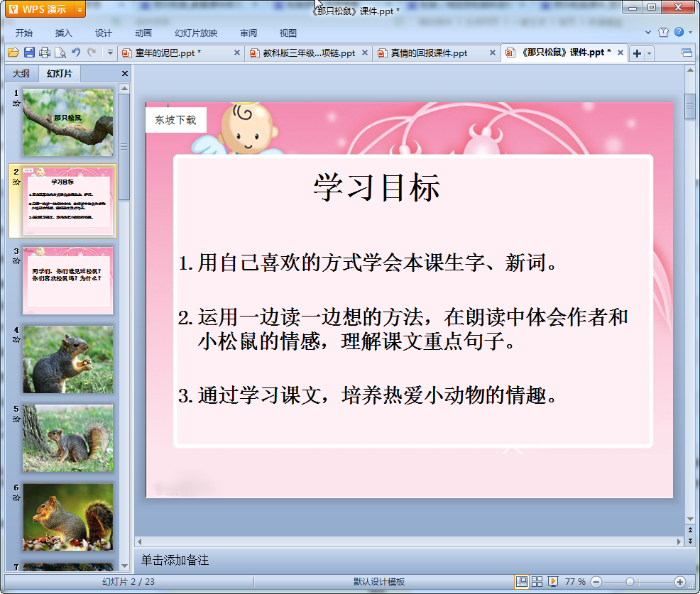Open the 开始 ribbon tab

(23, 33)
